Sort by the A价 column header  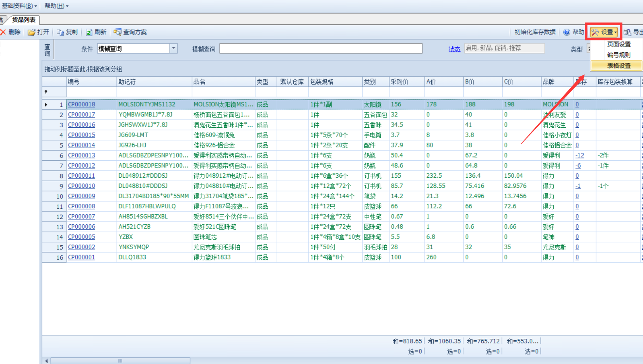point(444,82)
